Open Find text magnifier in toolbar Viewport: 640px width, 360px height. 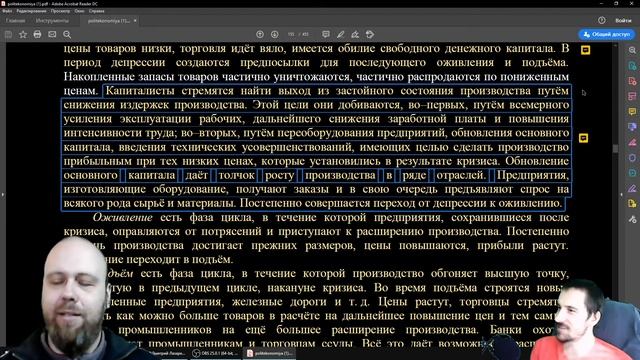click(67, 35)
